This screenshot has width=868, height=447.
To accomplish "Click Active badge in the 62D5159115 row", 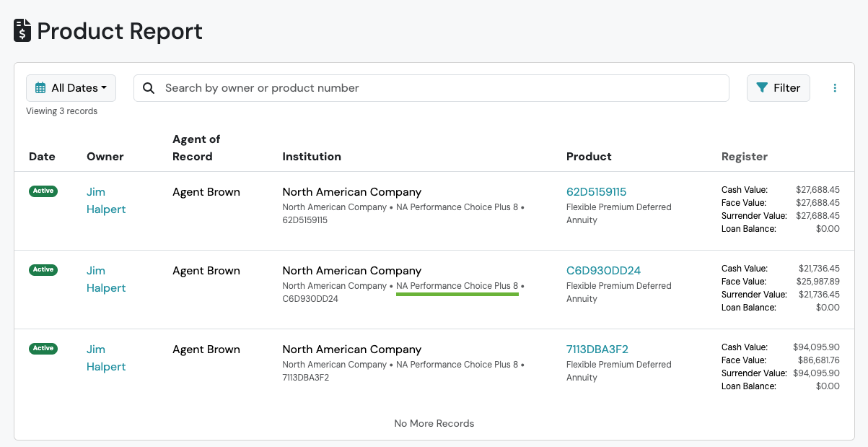I will coord(43,191).
